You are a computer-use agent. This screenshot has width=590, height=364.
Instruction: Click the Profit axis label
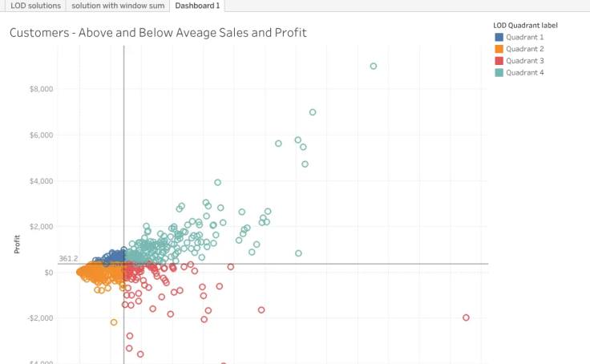coord(17,244)
